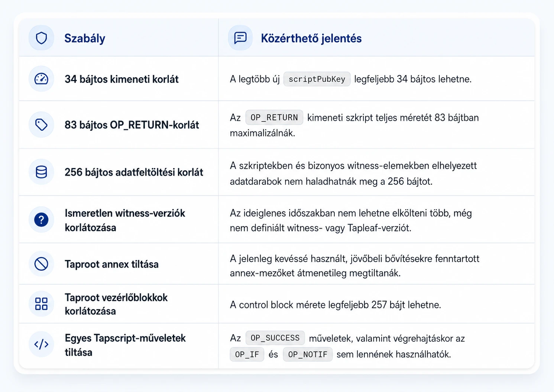Select the Közérthető jelentés column header
The height and width of the screenshot is (392, 554).
311,38
